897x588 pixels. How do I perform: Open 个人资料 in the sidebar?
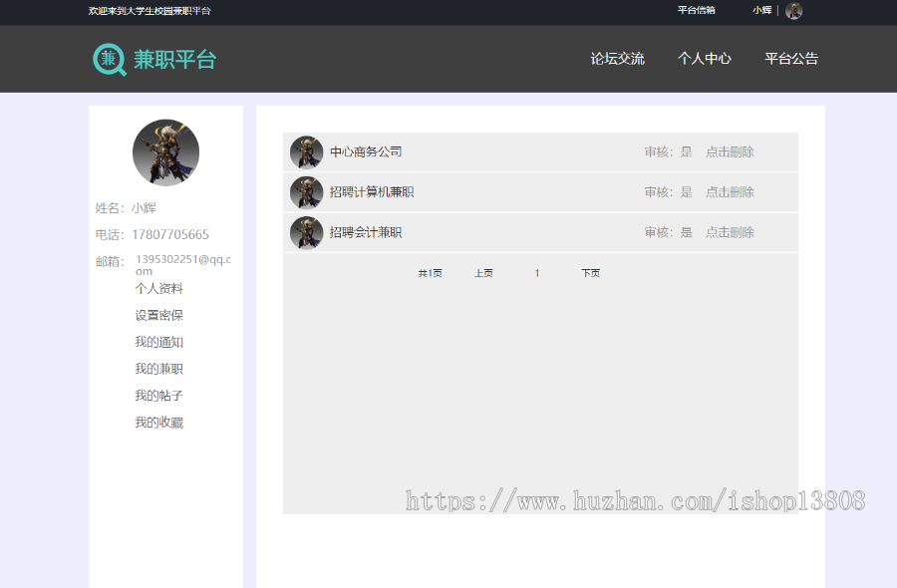click(159, 289)
